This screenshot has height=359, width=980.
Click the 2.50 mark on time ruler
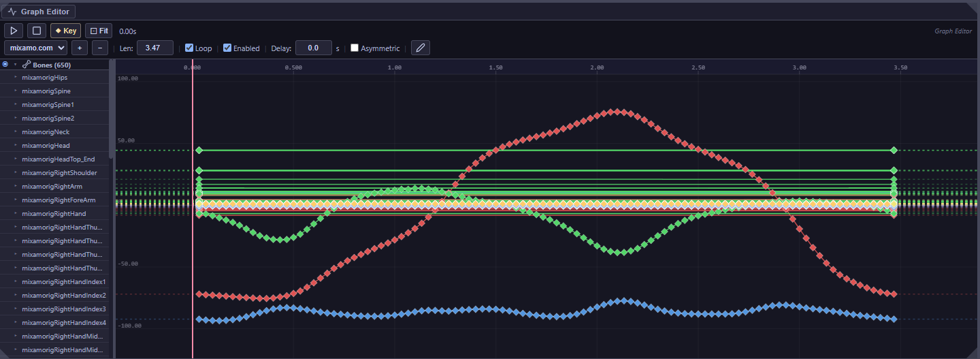pyautogui.click(x=698, y=67)
